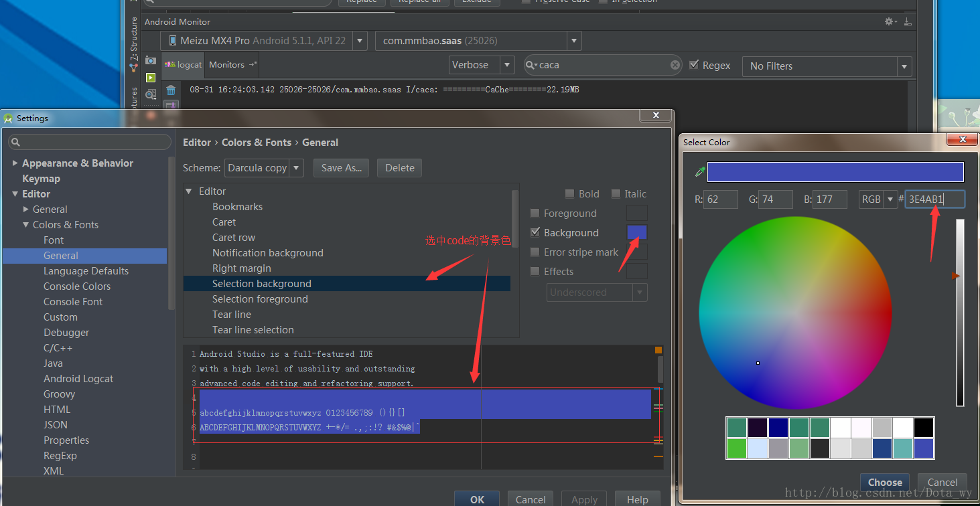The width and height of the screenshot is (980, 506).
Task: Enable the Bold checkbox
Action: click(569, 194)
